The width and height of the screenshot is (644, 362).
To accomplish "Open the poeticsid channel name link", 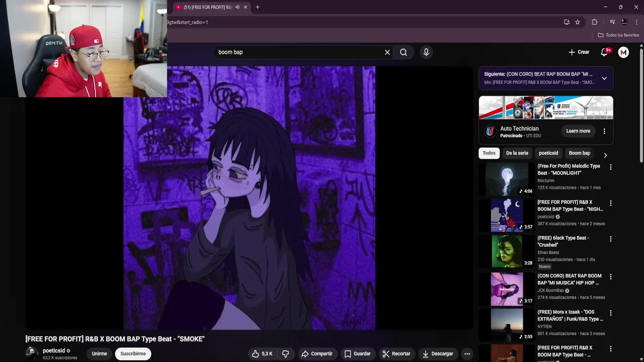I will pyautogui.click(x=54, y=351).
